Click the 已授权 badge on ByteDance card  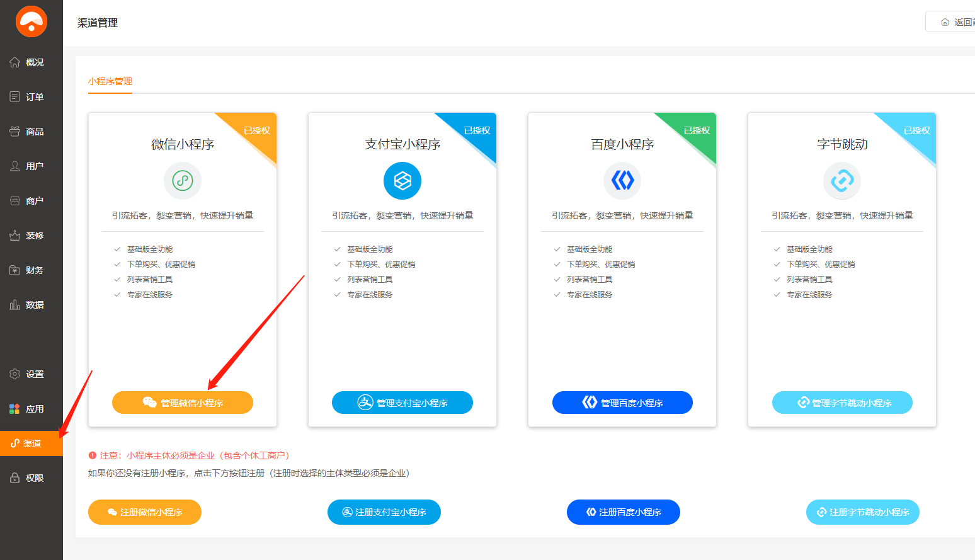916,130
